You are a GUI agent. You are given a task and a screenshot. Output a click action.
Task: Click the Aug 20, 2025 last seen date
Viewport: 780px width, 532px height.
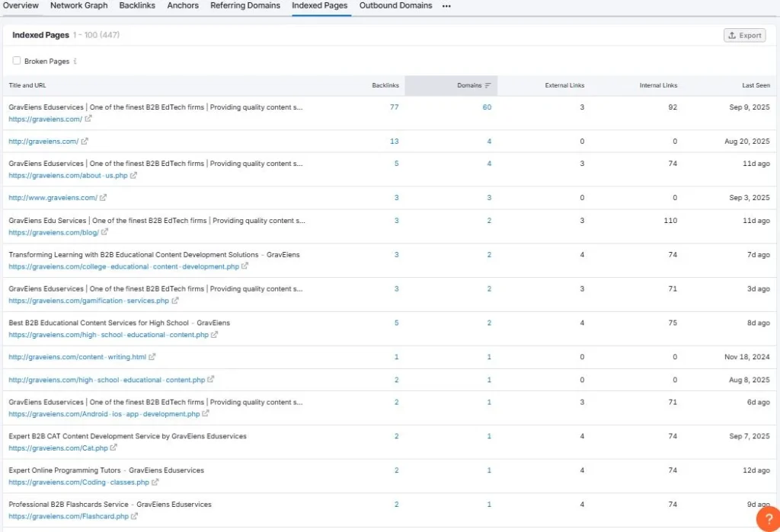tap(747, 142)
